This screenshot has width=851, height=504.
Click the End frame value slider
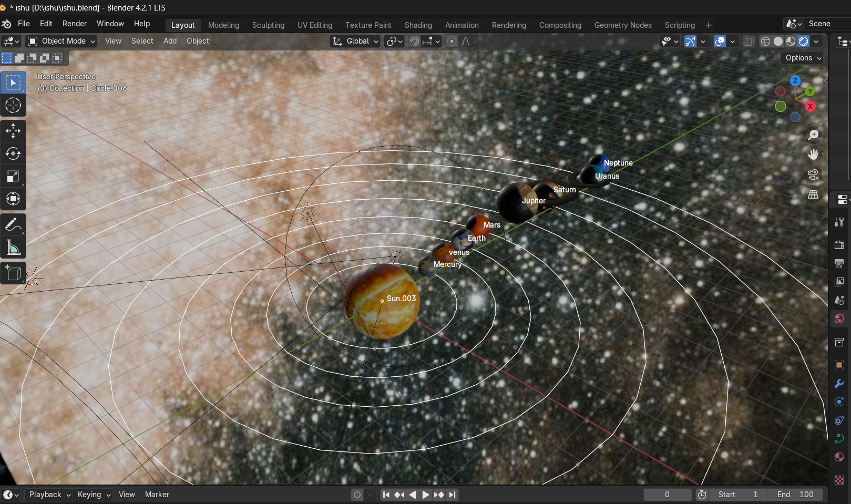pyautogui.click(x=795, y=495)
